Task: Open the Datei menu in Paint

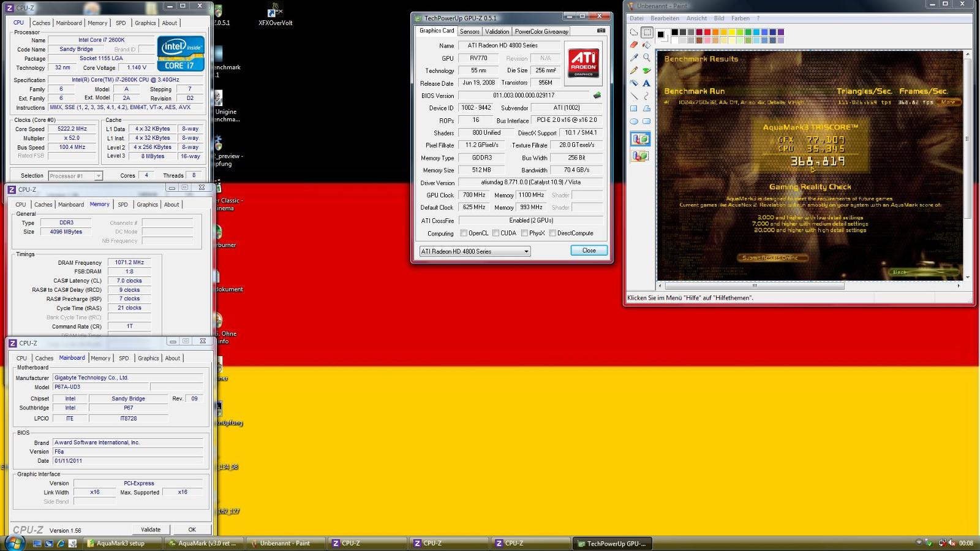Action: tap(636, 18)
